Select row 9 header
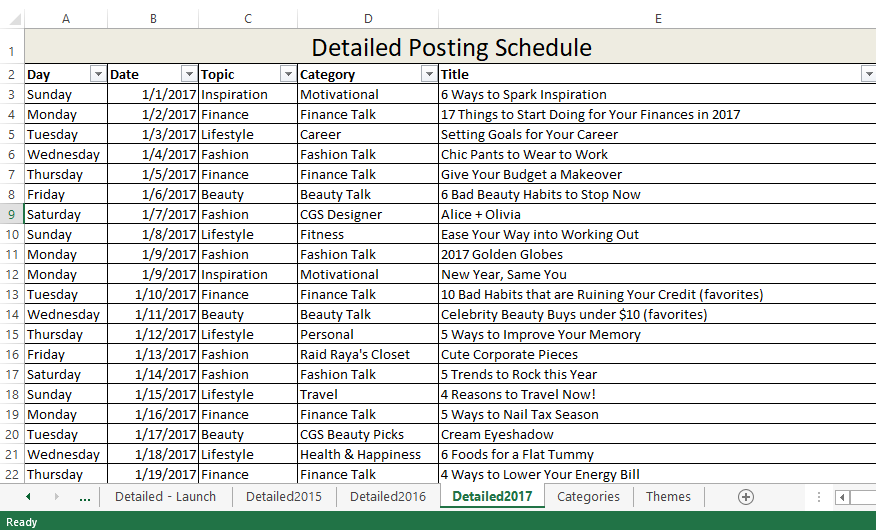 click(12, 214)
